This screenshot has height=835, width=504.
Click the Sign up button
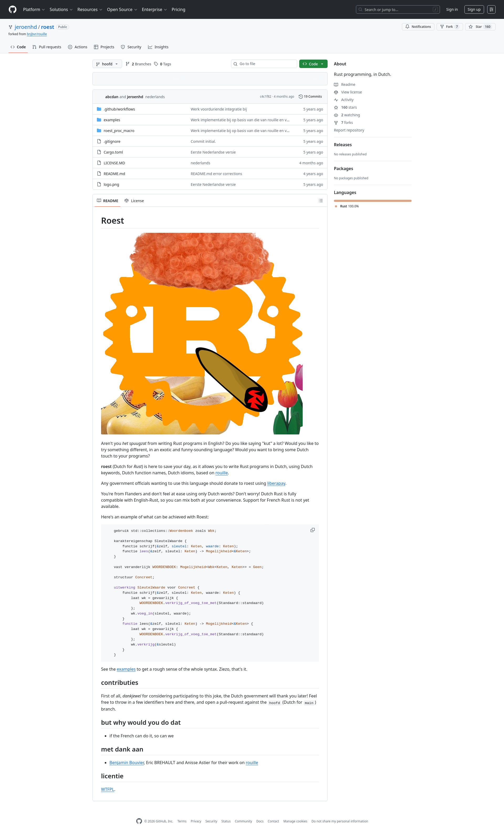tap(474, 9)
